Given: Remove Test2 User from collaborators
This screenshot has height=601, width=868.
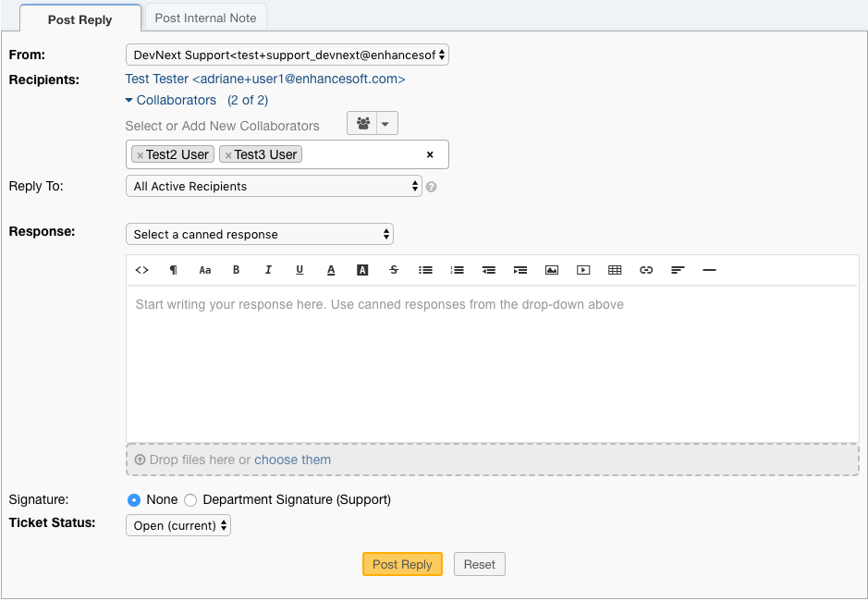Looking at the screenshot, I should [141, 153].
